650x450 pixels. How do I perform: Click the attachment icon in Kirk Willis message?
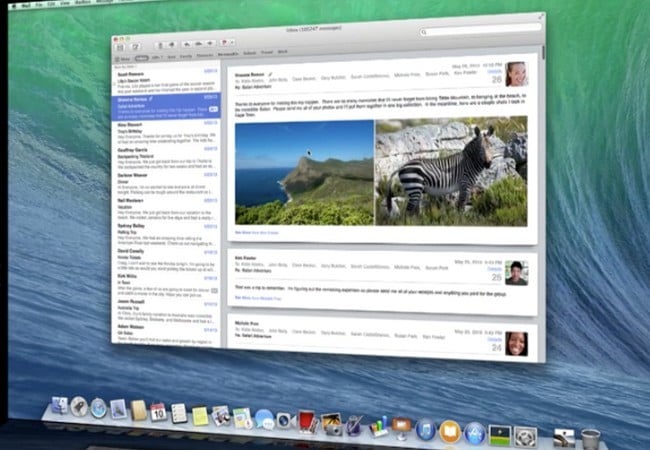(214, 290)
